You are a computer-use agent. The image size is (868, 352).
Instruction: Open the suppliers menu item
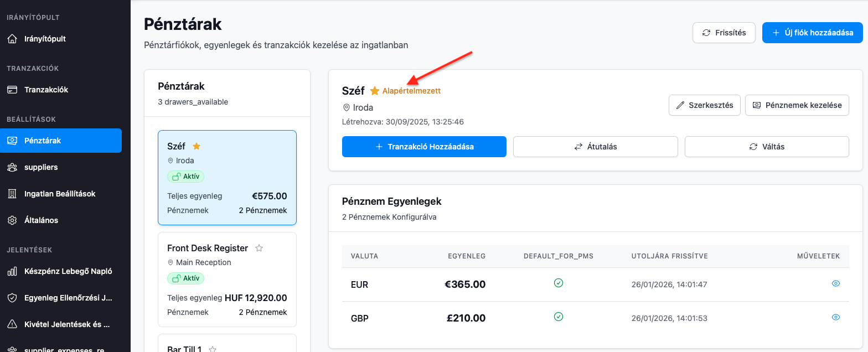[41, 167]
